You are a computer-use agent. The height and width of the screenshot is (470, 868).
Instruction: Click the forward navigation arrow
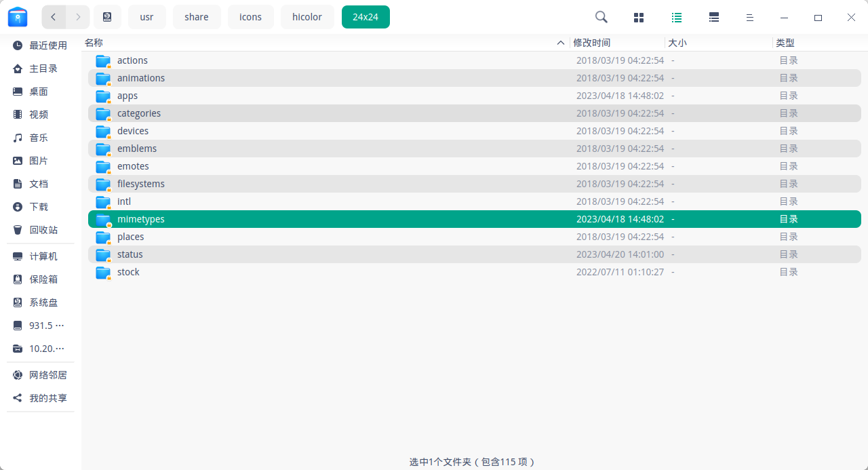click(x=78, y=17)
